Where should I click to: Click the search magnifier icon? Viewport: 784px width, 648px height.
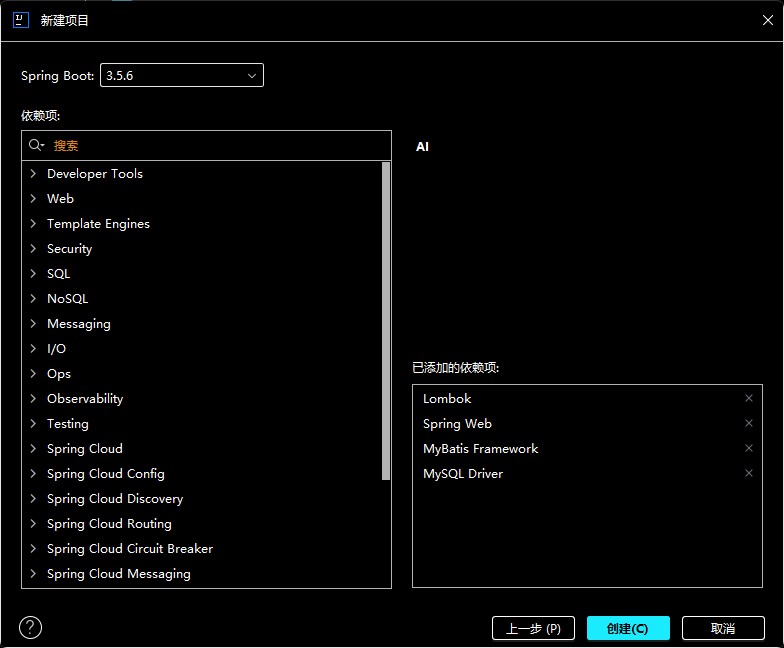[36, 146]
